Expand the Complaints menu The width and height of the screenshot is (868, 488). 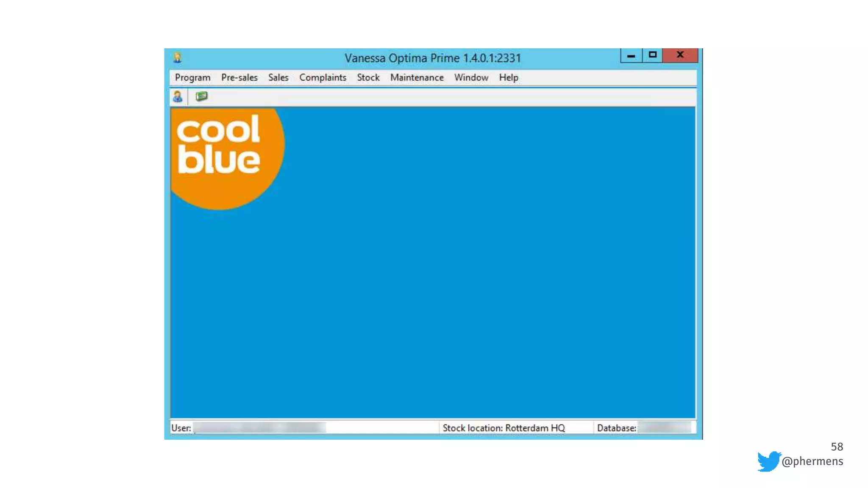click(323, 78)
